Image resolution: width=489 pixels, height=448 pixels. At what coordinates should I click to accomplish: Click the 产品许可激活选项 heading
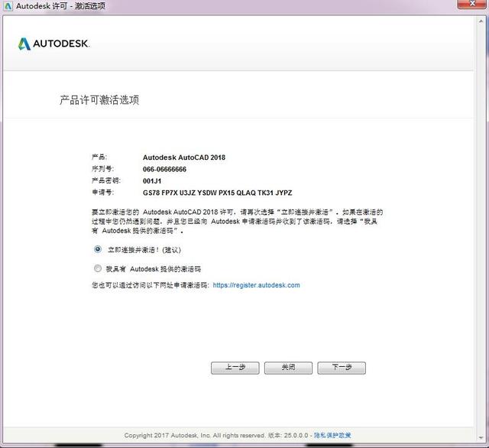pos(99,100)
